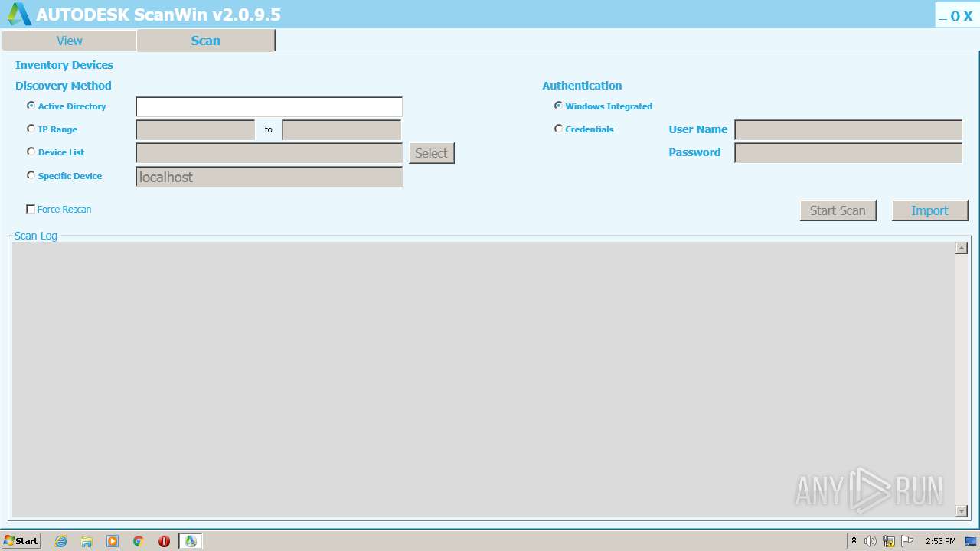The height and width of the screenshot is (551, 980).
Task: Open the network tray icon
Action: coord(889,541)
